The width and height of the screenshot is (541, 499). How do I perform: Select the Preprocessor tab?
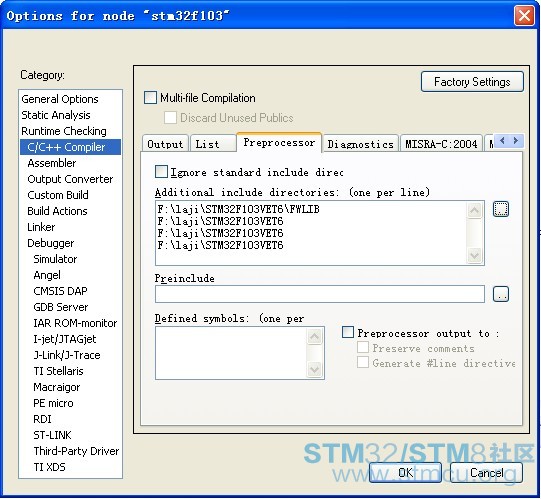[x=279, y=142]
